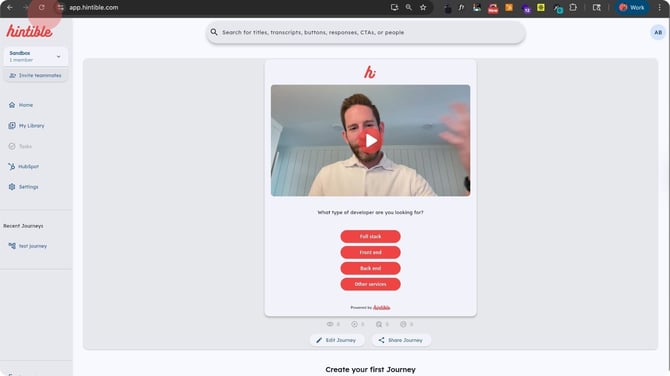This screenshot has height=376, width=670.
Task: Click the magnifier icon in the search bar
Action: 214,32
